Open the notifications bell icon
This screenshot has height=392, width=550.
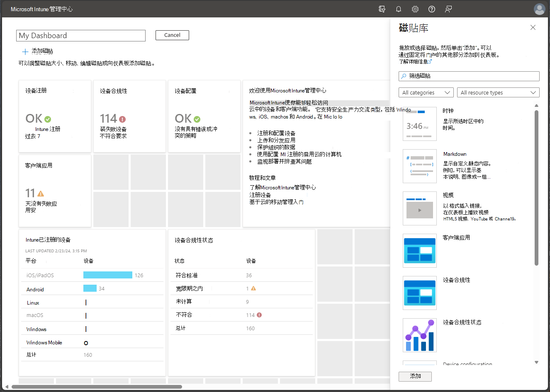[399, 9]
